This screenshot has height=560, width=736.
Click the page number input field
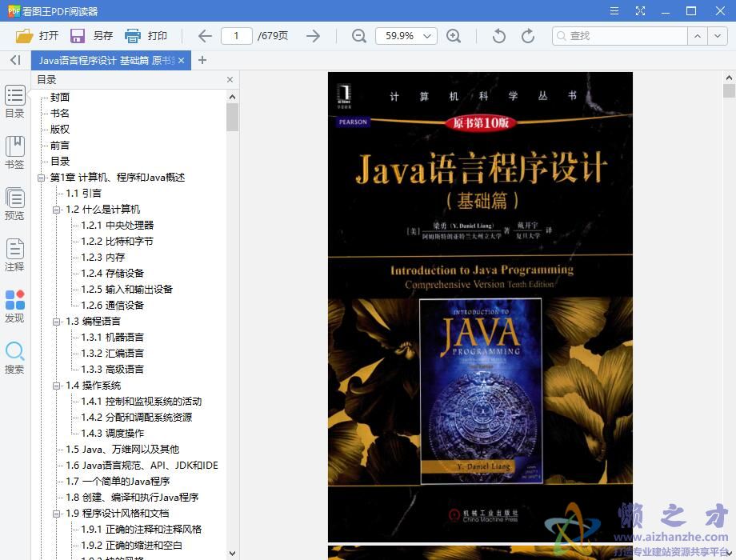tap(237, 36)
